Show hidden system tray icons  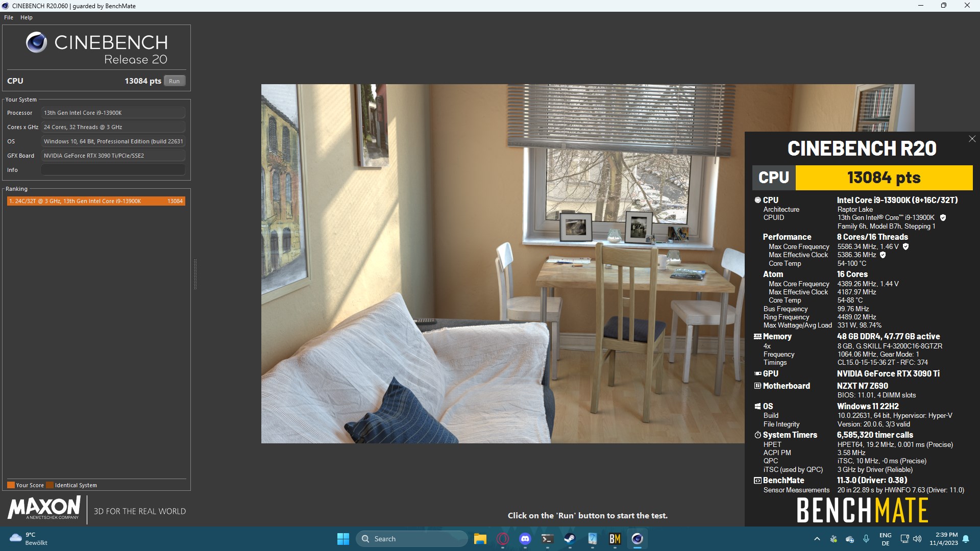point(817,539)
